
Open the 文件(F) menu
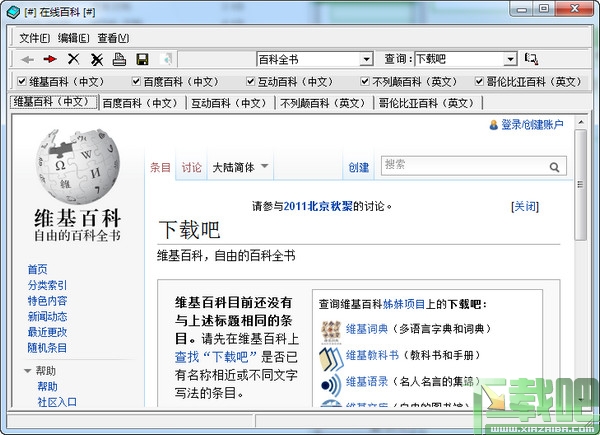34,38
